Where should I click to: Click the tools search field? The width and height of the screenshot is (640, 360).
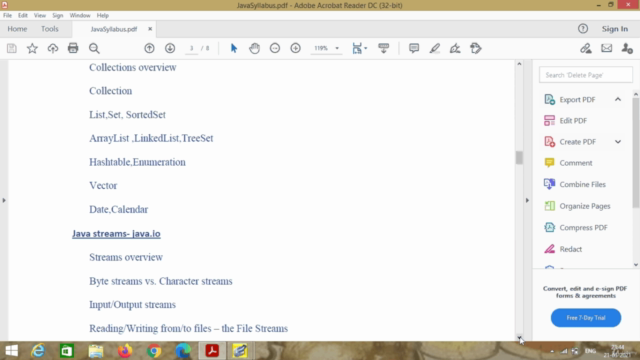(586, 75)
